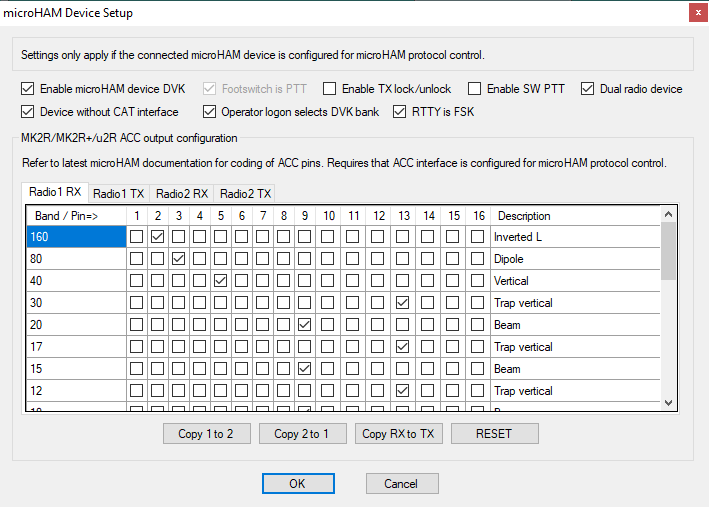
Task: Check pin 12 for 17 band
Action: click(378, 347)
